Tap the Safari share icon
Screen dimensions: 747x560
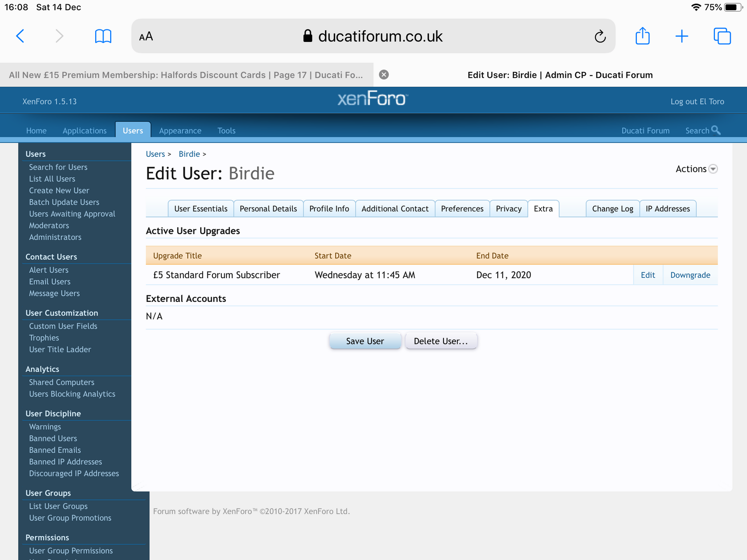(x=642, y=36)
